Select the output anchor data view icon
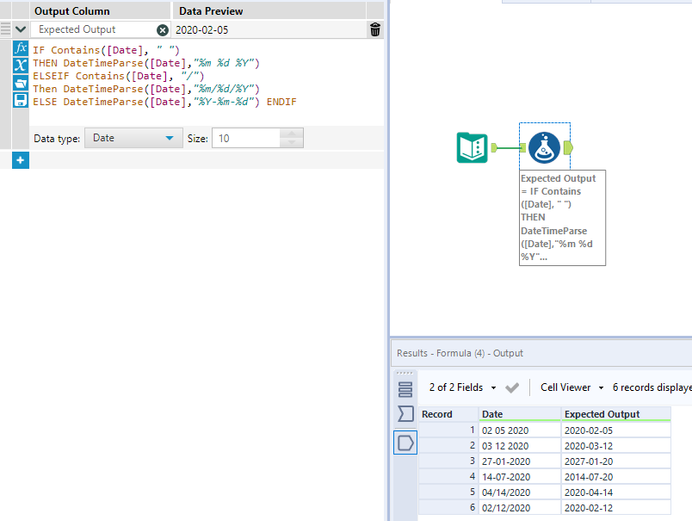The height and width of the screenshot is (521, 692). pos(405,442)
